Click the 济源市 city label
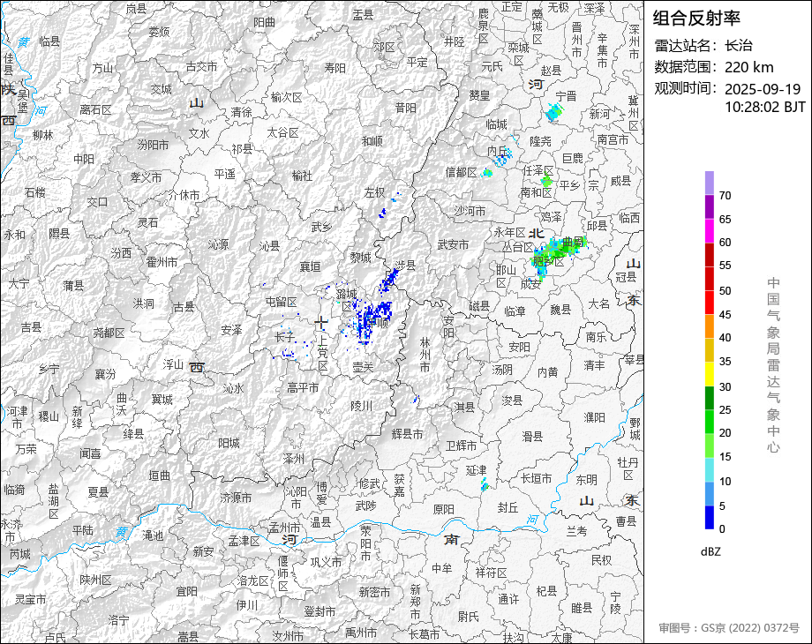This screenshot has width=812, height=644. click(236, 498)
